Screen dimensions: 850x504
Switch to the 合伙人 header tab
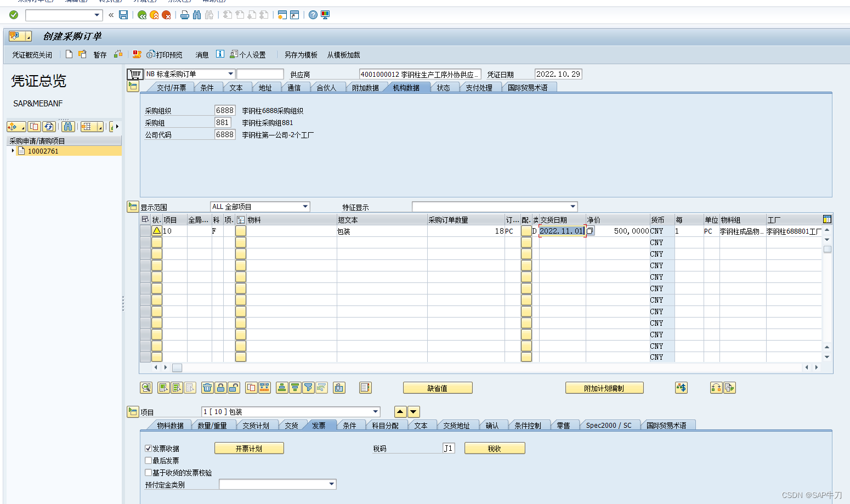click(x=326, y=88)
